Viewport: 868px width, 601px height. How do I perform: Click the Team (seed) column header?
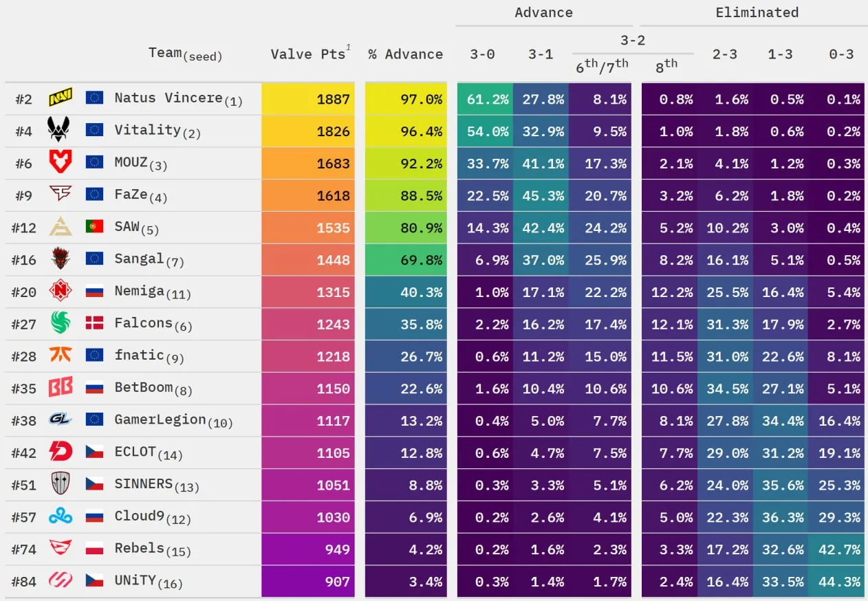pos(186,54)
